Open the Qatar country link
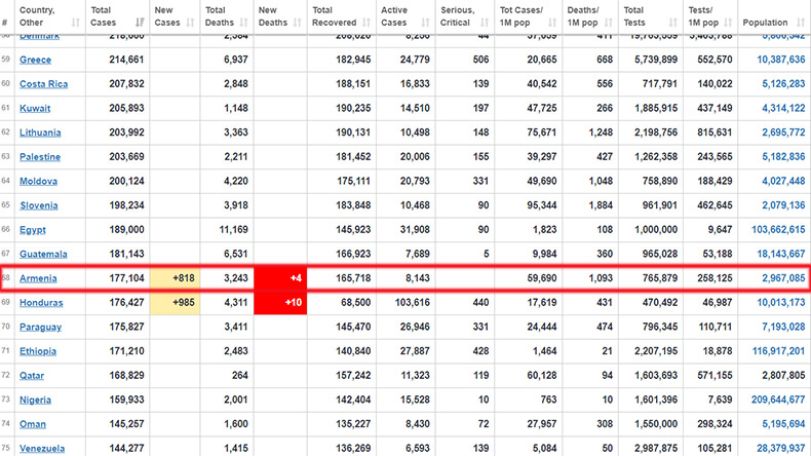The image size is (811, 456). coord(32,376)
